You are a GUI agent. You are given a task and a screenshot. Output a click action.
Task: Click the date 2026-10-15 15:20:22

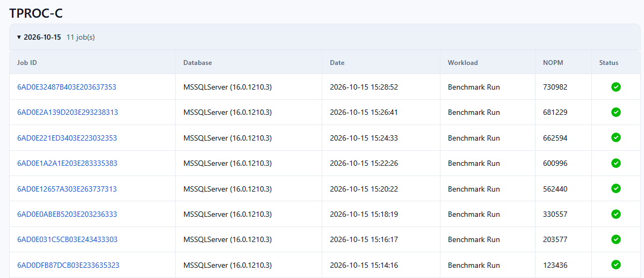[x=364, y=189]
